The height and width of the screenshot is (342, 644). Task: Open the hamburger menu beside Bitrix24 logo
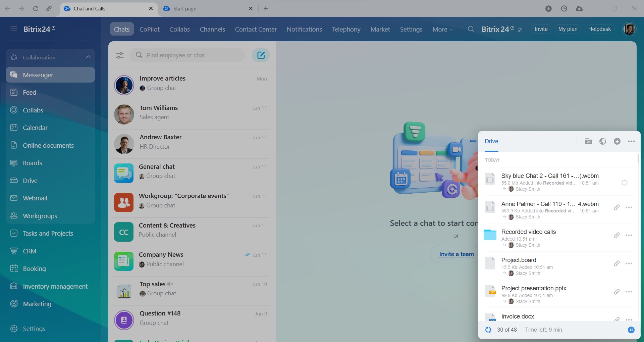(x=14, y=29)
